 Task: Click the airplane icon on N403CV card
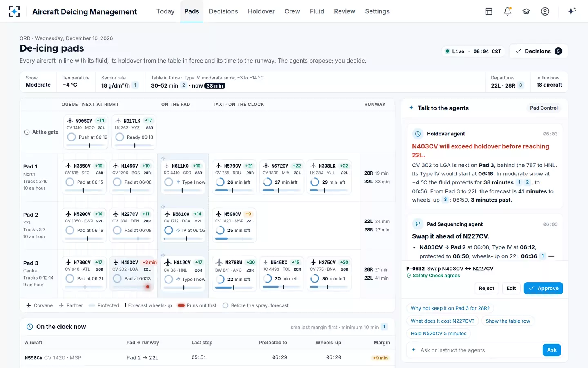pos(116,262)
